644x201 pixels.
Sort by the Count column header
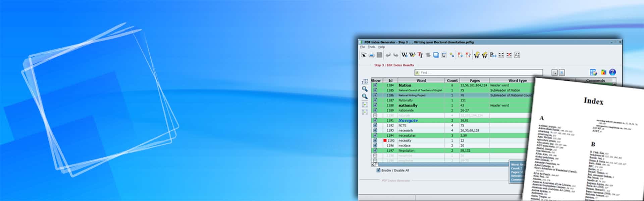(452, 80)
